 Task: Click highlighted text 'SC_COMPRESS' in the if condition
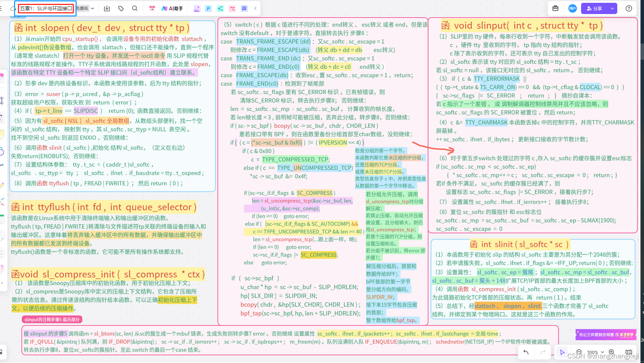[x=315, y=193]
